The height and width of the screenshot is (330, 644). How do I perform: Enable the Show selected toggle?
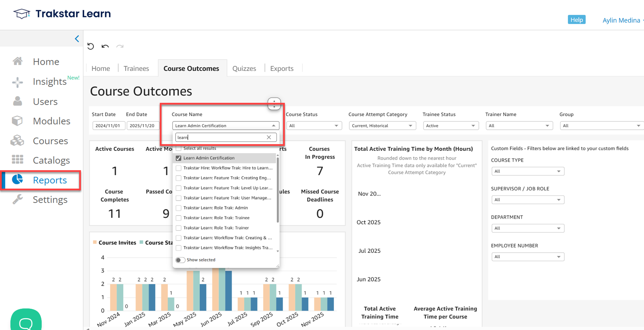[180, 260]
